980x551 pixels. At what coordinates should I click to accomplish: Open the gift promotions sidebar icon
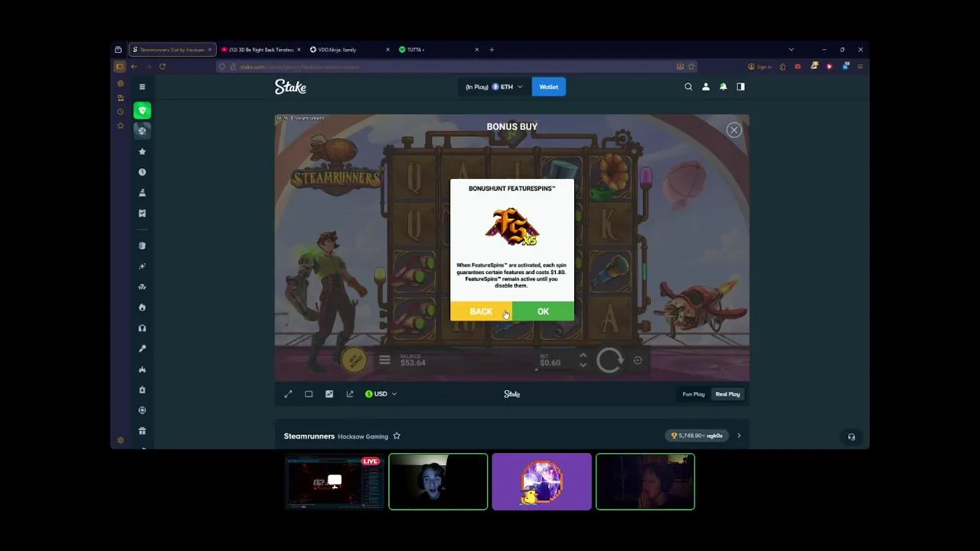tap(142, 431)
